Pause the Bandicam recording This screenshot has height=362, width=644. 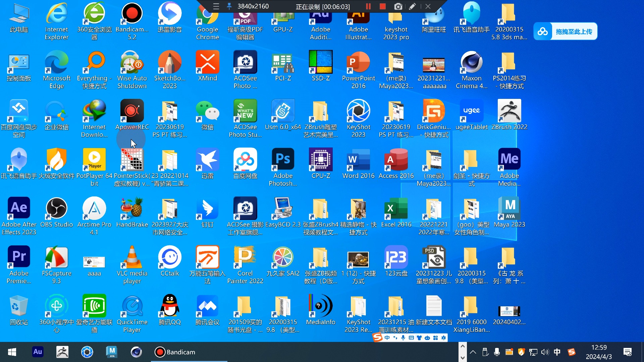coord(368,6)
